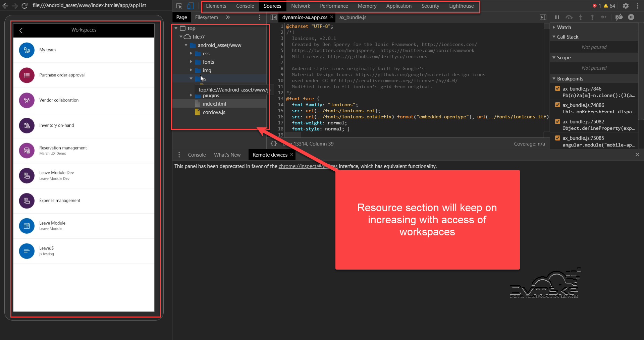Open the Lighthouse tab
This screenshot has width=644, height=340.
pos(462,6)
